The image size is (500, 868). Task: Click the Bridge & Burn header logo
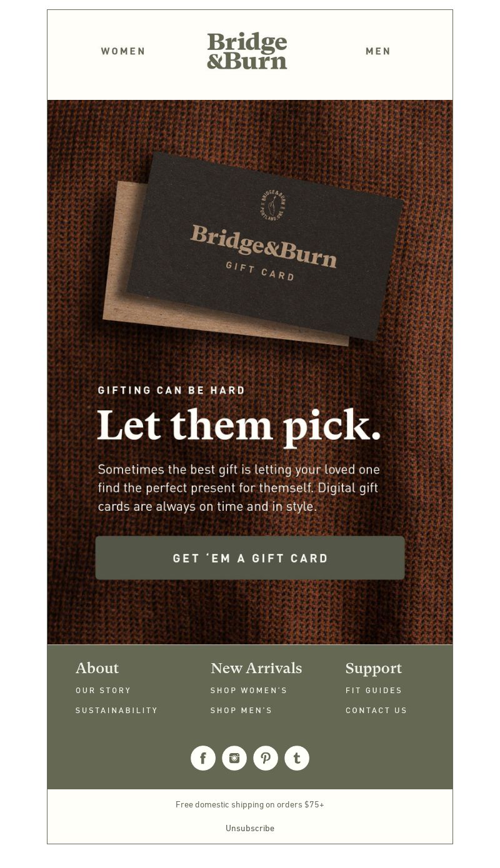click(x=247, y=51)
